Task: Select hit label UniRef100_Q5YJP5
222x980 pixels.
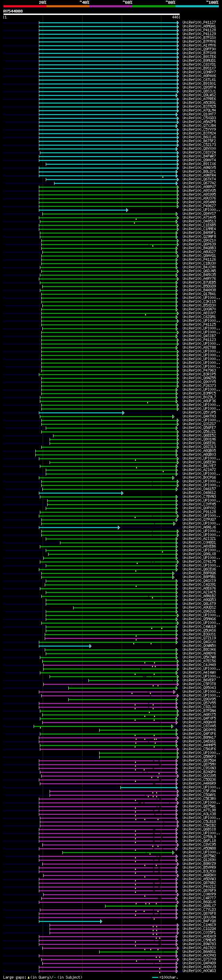Action: coord(199,412)
